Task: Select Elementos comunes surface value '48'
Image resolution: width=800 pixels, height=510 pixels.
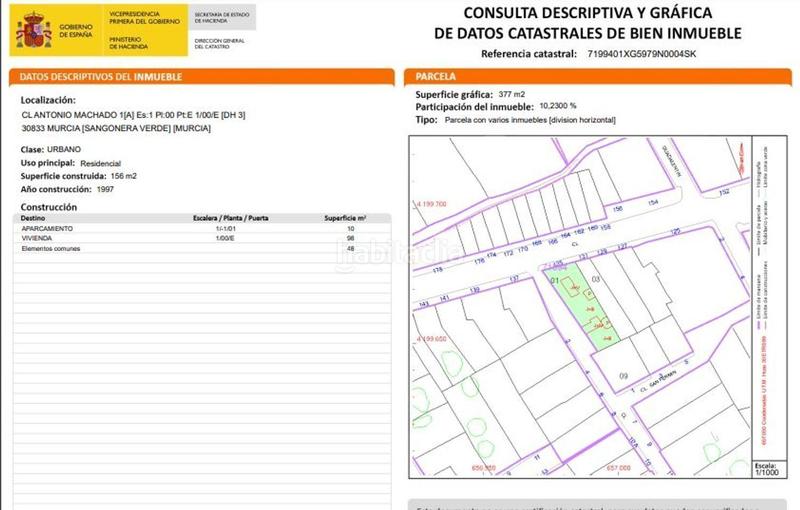Action: 351,248
